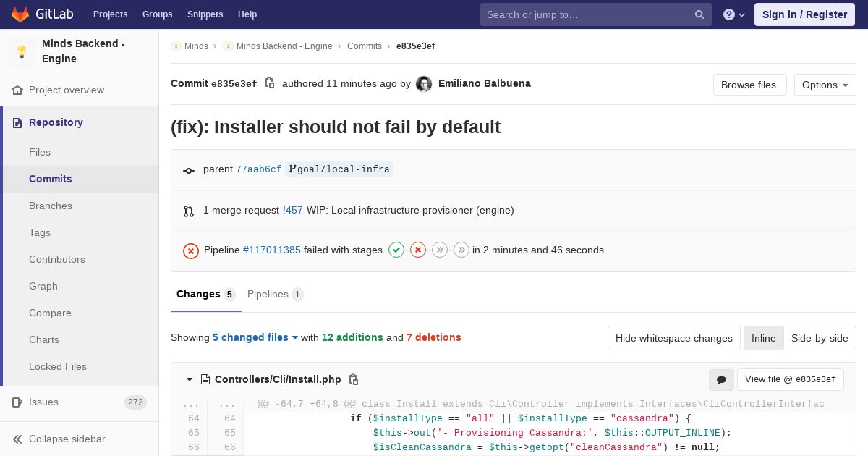Collapse the Controllers/Cli/Install.php diff
Viewport: 868px width, 456px height.
pyautogui.click(x=190, y=379)
